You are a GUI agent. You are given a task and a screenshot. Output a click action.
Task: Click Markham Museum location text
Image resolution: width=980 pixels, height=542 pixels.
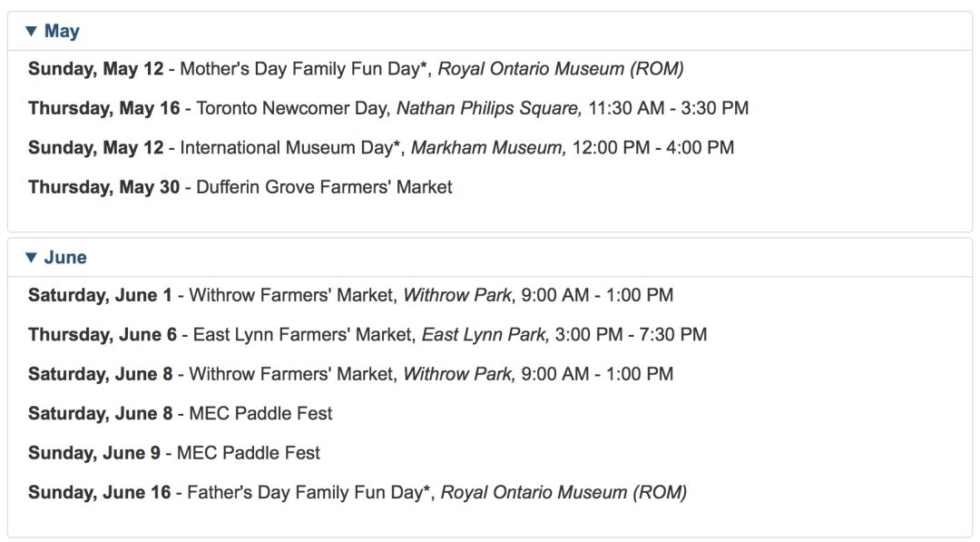(489, 148)
